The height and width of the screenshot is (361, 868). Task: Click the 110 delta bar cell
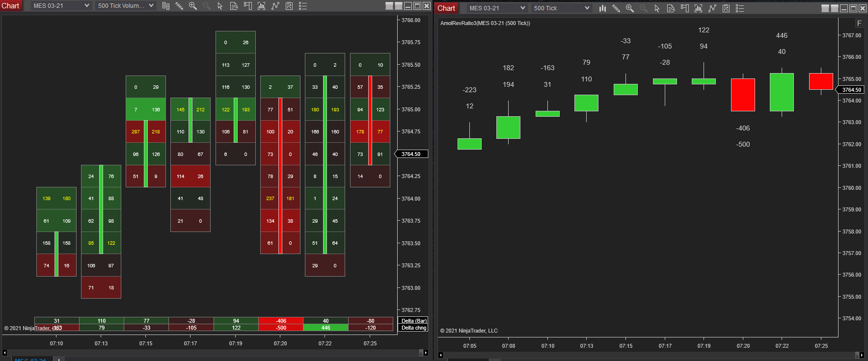[102, 321]
